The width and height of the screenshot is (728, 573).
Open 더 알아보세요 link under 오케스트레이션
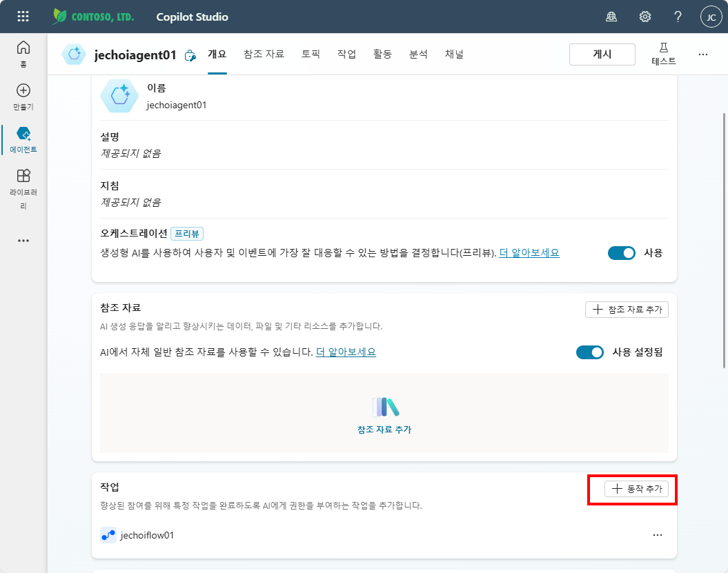click(x=529, y=253)
